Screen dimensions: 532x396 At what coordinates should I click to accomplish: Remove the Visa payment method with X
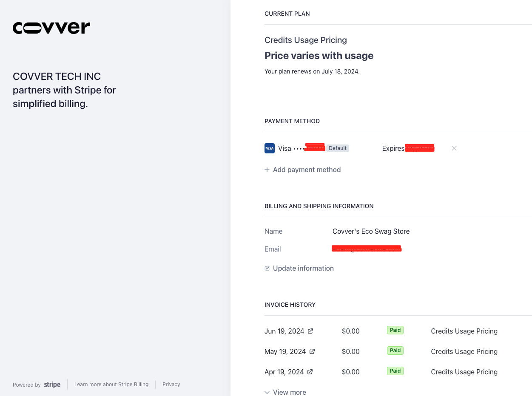pyautogui.click(x=454, y=148)
